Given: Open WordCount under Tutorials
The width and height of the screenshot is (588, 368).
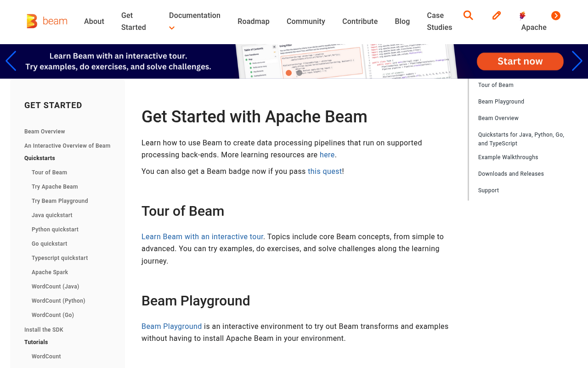Looking at the screenshot, I should [x=46, y=356].
